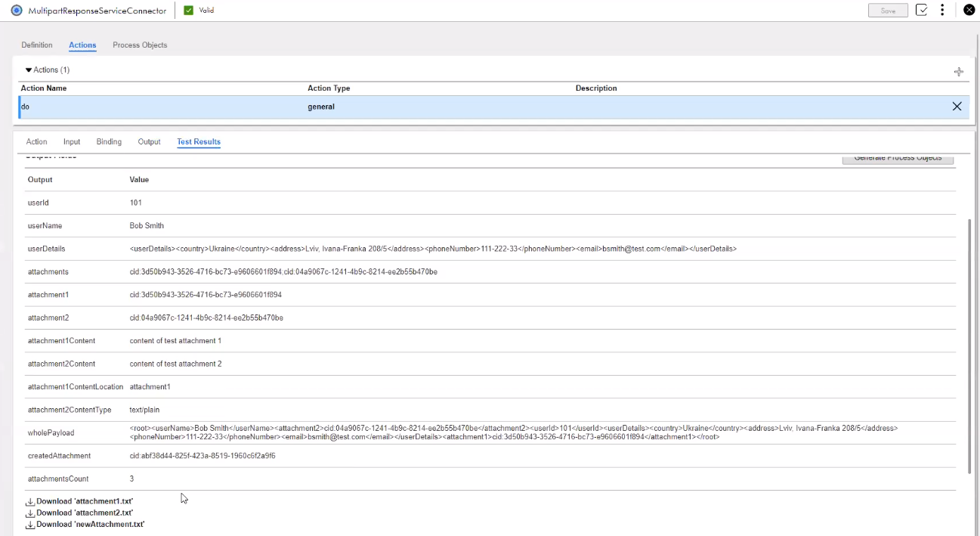Switch to the Definition tab
This screenshot has height=536, width=980.
click(37, 45)
